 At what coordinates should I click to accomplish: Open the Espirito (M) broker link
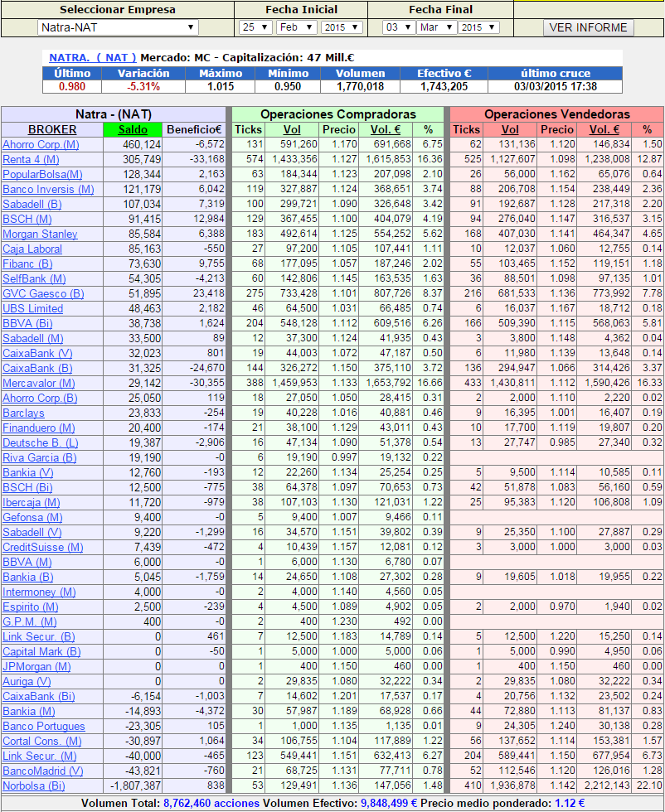(x=31, y=607)
